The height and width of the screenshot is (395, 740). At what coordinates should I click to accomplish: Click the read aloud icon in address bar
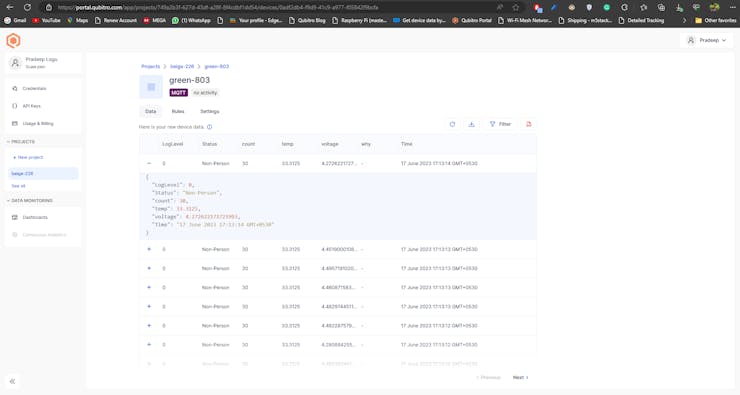[499, 8]
